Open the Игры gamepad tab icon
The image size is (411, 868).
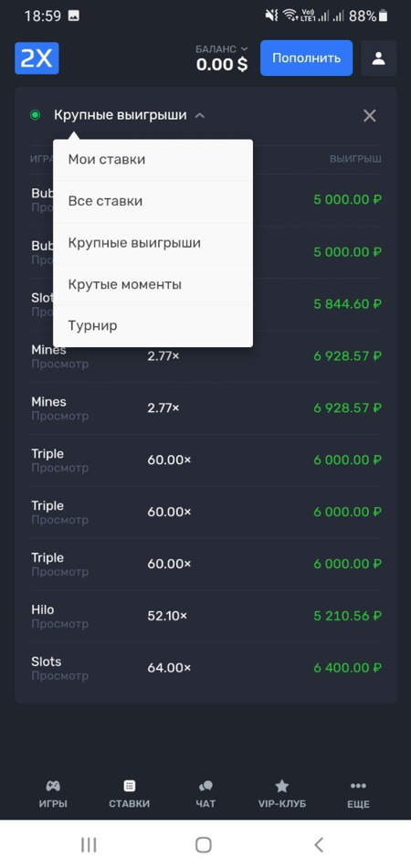click(53, 786)
